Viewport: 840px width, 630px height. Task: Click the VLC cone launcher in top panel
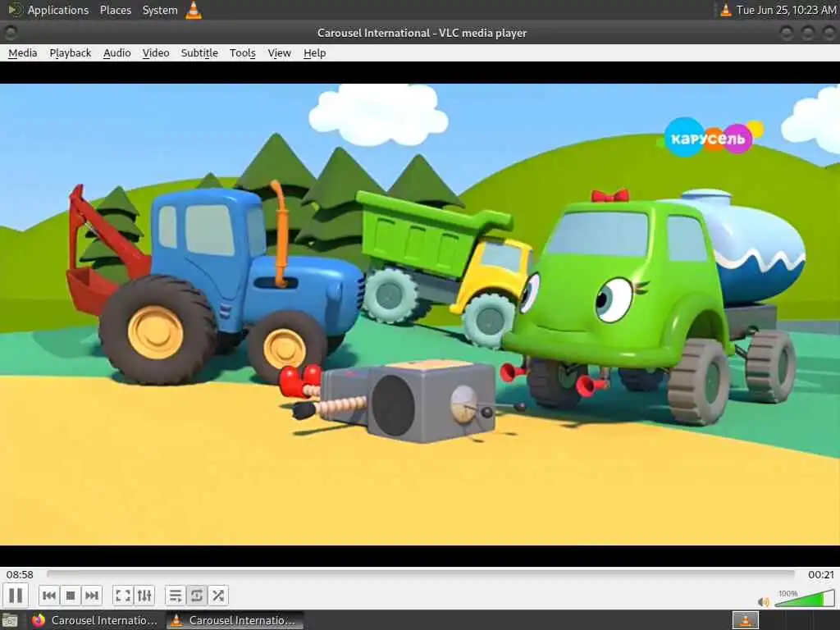194,10
